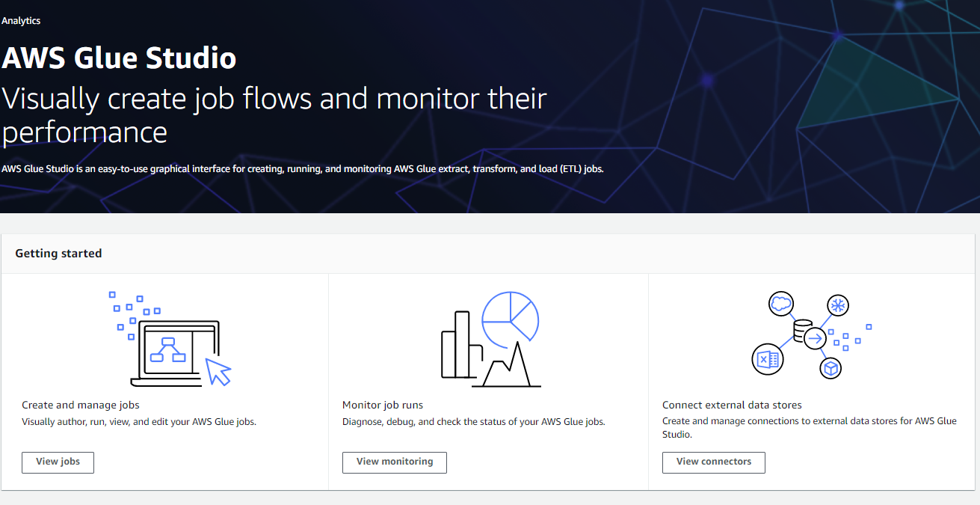Select the View connectors button
The image size is (980, 505).
click(x=714, y=462)
